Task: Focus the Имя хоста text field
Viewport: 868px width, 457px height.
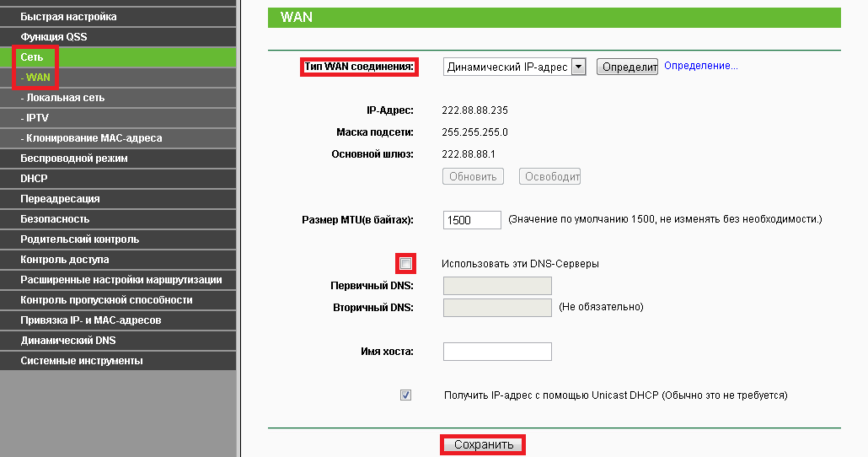Action: click(x=496, y=352)
